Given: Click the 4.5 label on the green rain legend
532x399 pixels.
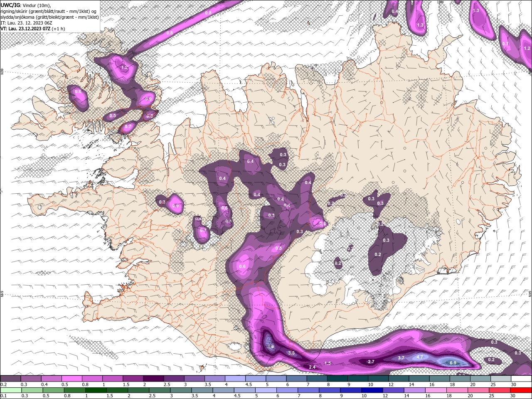Looking at the screenshot, I should (x=237, y=396).
